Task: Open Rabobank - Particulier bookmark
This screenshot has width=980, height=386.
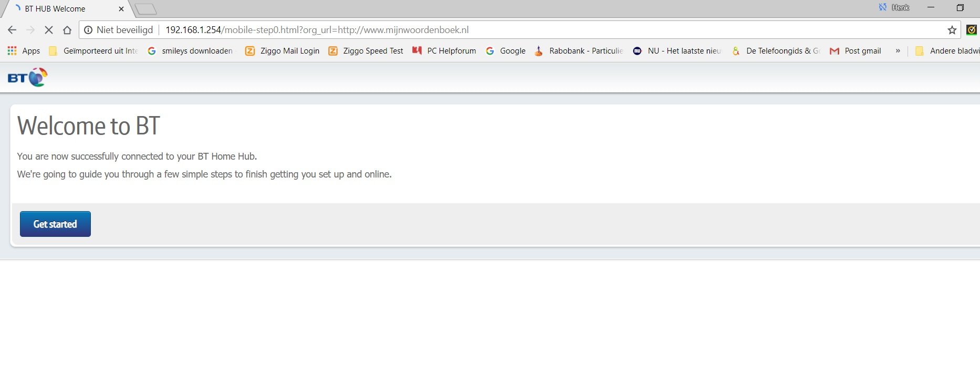Action: tap(579, 51)
